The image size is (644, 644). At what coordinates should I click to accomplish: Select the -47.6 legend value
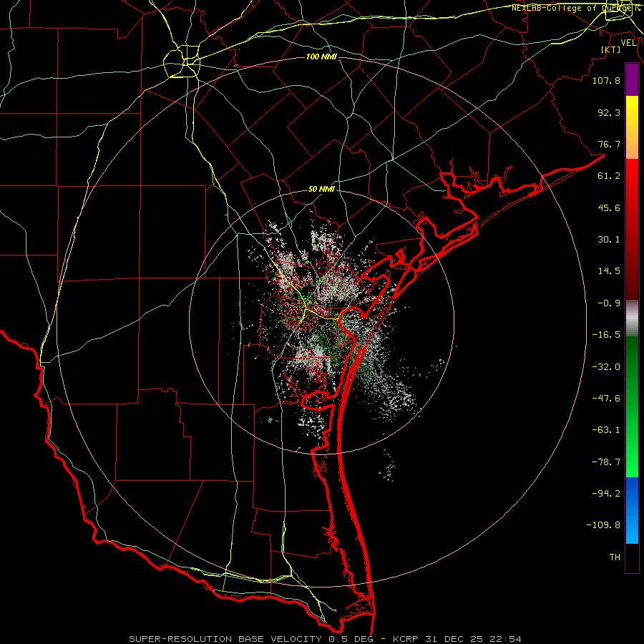point(606,399)
